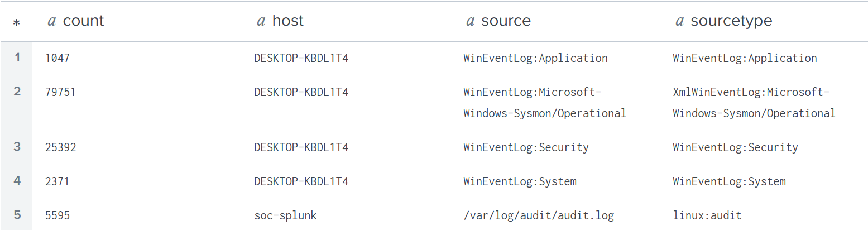Select row number 2
Image resolution: width=868 pixels, height=230 pixels.
(x=17, y=92)
